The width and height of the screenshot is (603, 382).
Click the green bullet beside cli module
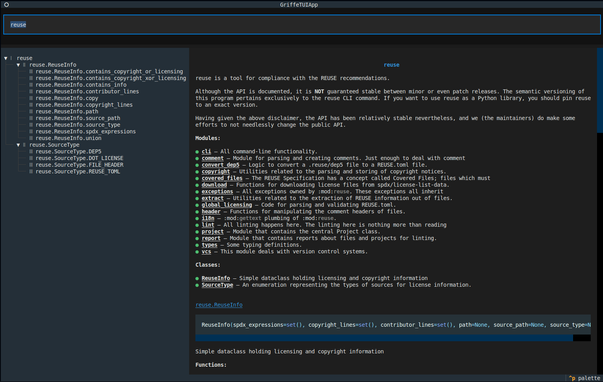[x=197, y=152]
